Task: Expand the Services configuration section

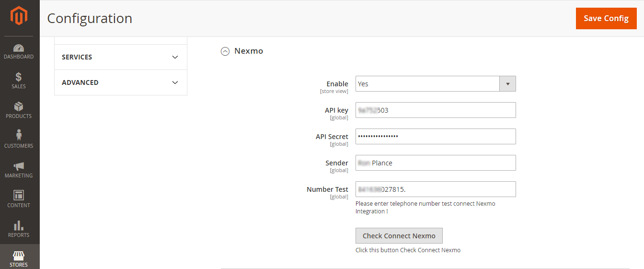Action: coord(120,57)
